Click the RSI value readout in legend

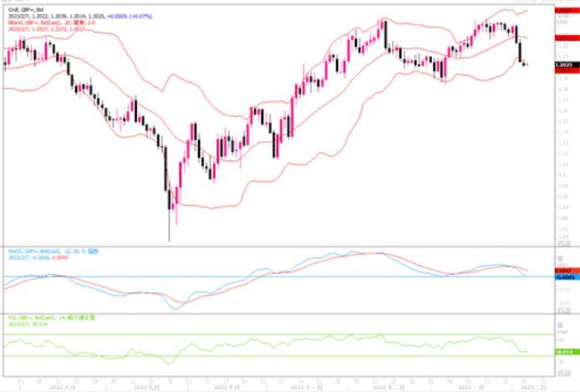click(x=25, y=324)
